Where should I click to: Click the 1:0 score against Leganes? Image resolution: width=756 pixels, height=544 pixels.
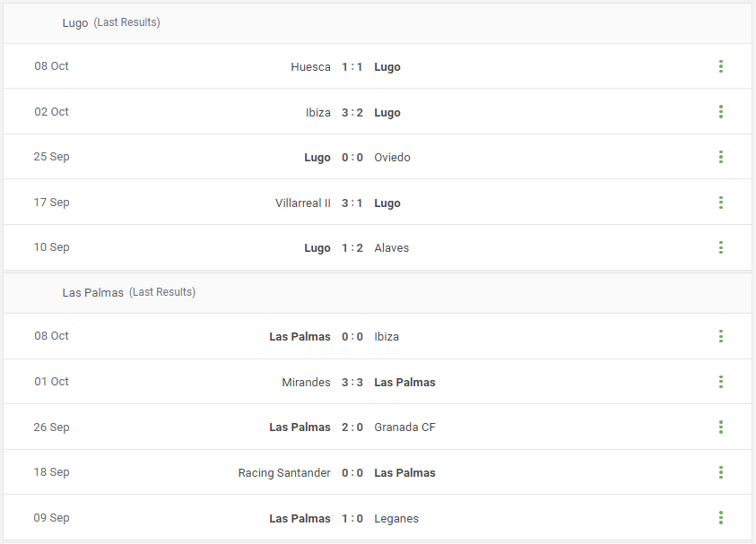click(352, 519)
